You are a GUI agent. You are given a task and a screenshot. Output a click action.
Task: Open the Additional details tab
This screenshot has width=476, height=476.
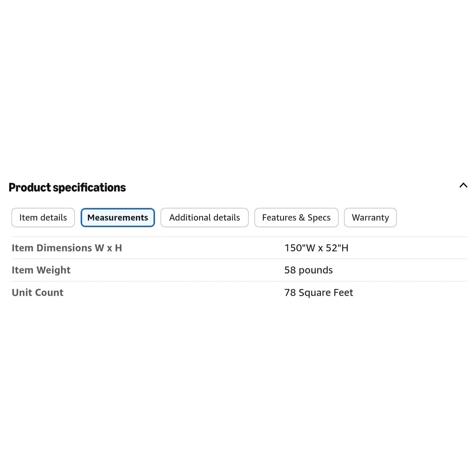tap(205, 217)
